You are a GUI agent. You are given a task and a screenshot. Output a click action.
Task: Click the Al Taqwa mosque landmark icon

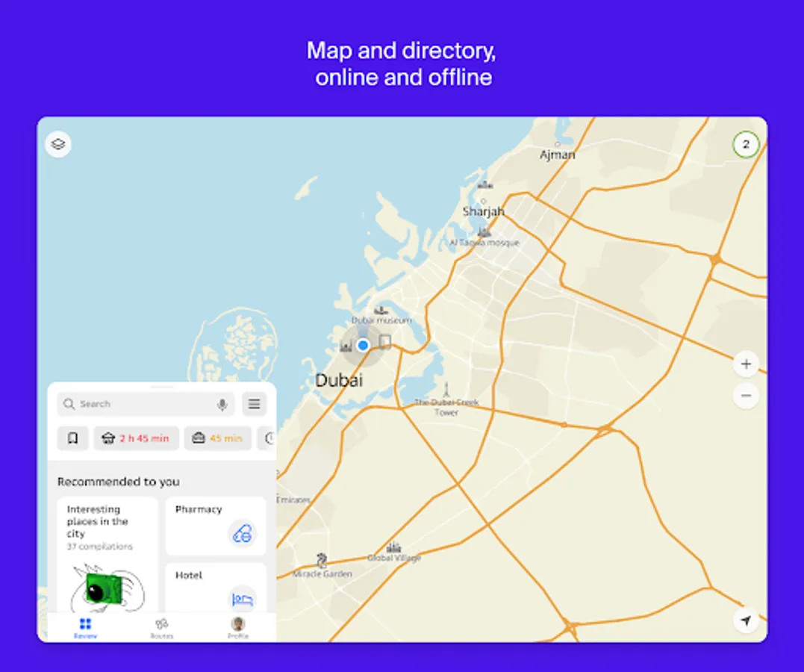click(x=484, y=232)
